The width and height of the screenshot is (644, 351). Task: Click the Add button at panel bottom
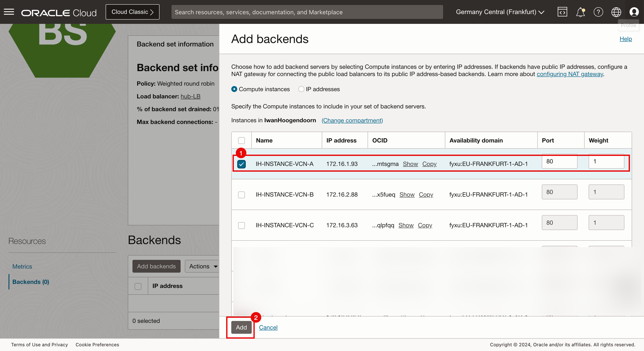[241, 327]
